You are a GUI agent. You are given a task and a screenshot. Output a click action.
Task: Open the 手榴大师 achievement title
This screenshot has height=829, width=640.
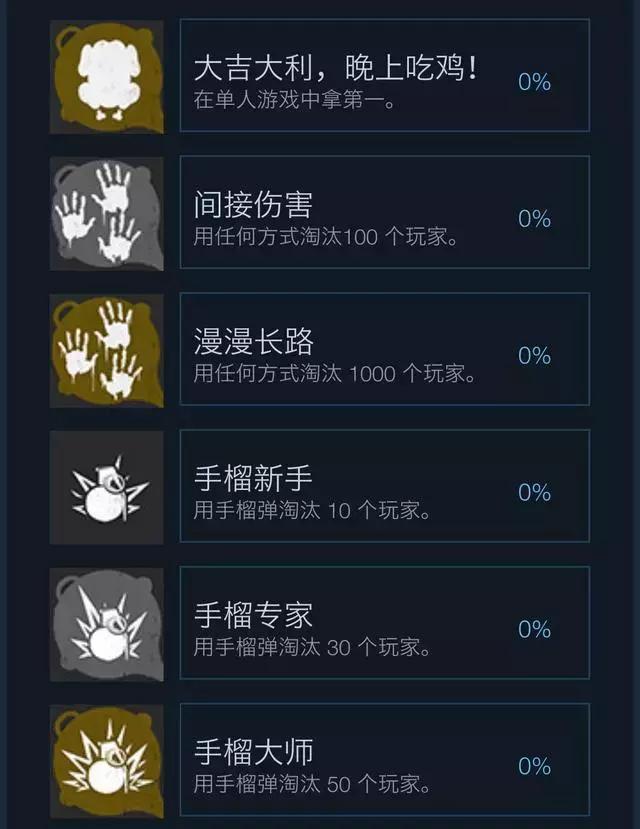pos(253,752)
